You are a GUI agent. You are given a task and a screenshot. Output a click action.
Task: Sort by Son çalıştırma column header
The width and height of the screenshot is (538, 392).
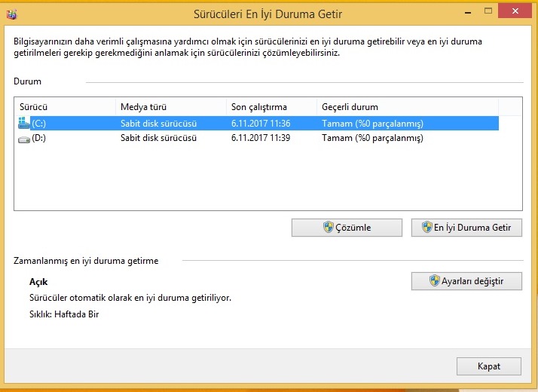point(272,107)
